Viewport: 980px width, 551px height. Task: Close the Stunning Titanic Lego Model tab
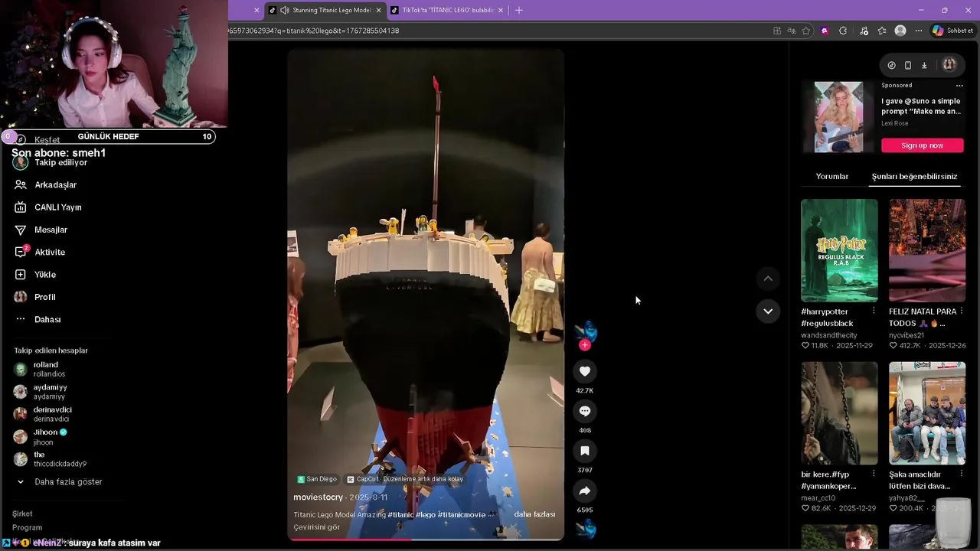point(378,10)
